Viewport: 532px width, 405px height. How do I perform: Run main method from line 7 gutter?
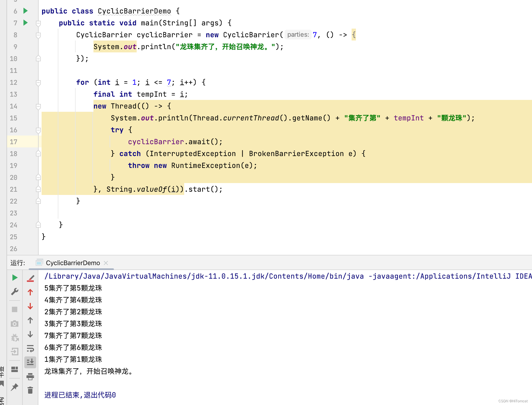click(x=26, y=23)
